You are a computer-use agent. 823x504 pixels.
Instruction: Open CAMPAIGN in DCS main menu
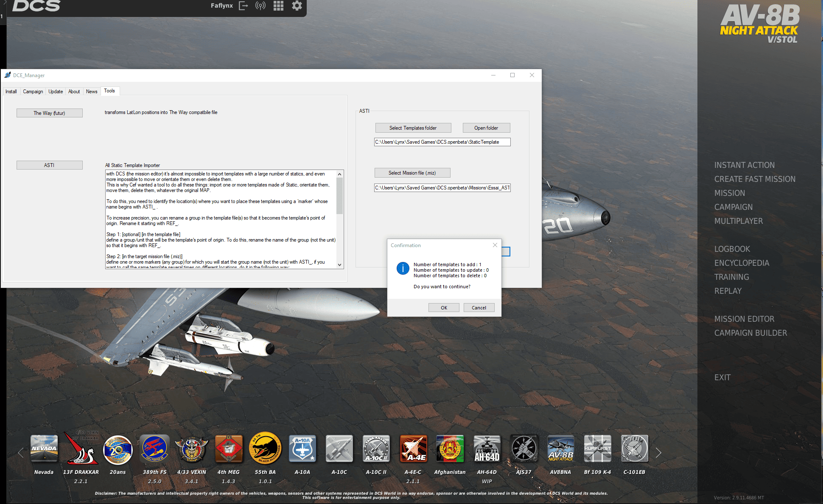click(733, 207)
